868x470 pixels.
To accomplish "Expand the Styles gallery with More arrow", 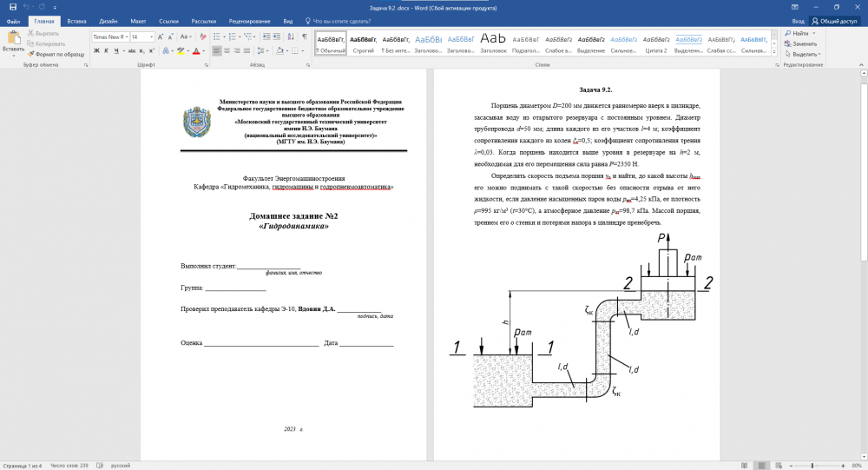I will tap(774, 52).
